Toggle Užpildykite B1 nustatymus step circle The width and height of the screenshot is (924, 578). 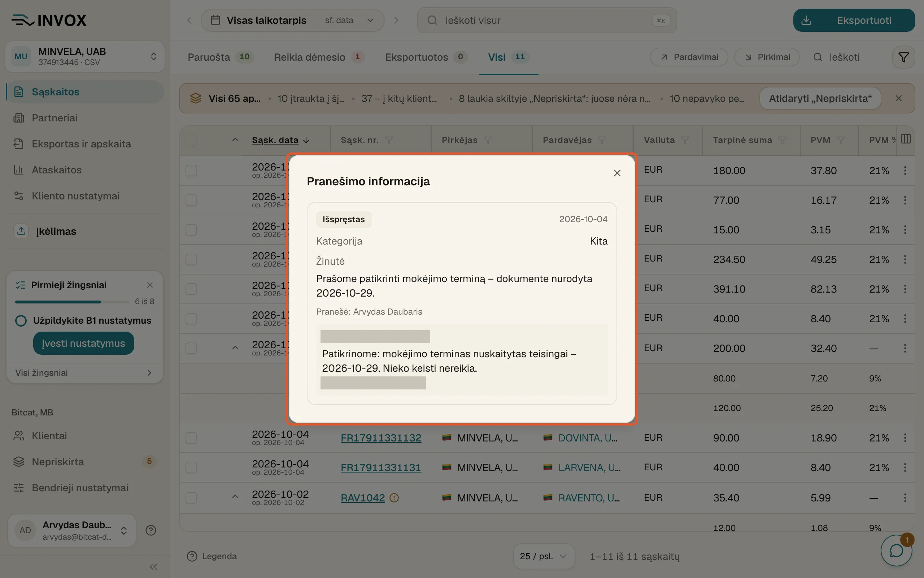click(x=21, y=320)
